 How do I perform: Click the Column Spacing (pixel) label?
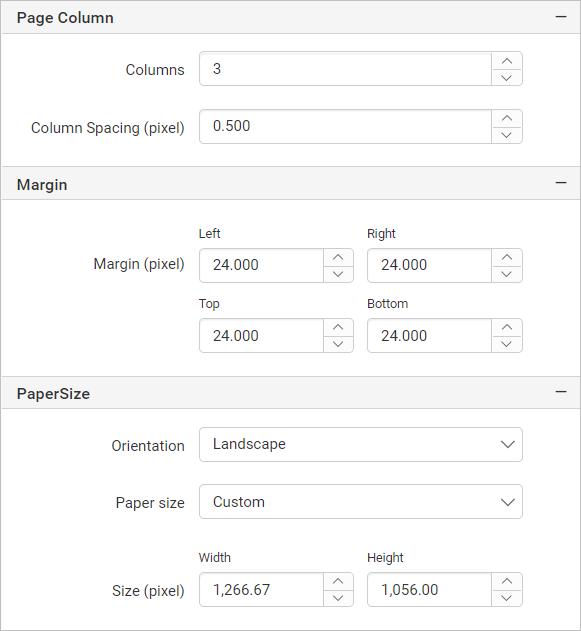[108, 128]
